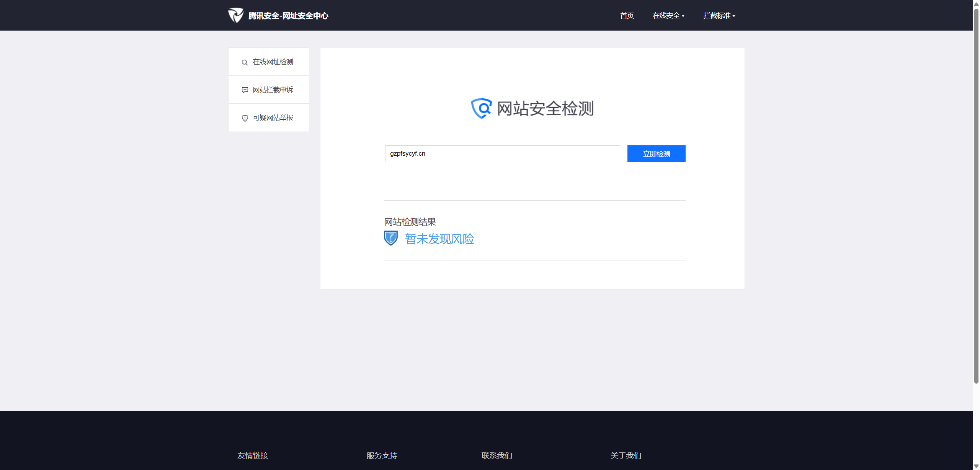This screenshot has height=470, width=980.
Task: Click the chat bubble icon beside 网站拦截申诉
Action: (x=245, y=90)
